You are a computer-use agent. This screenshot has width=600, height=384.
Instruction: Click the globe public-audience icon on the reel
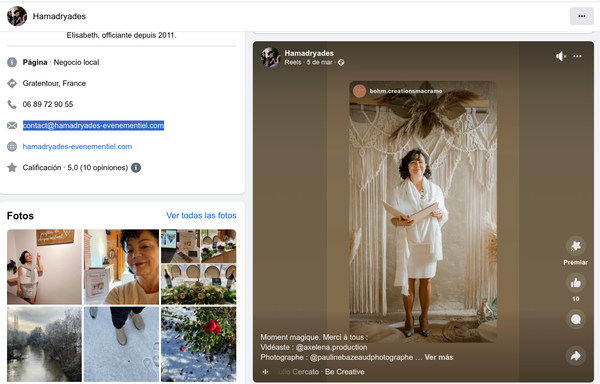[341, 62]
